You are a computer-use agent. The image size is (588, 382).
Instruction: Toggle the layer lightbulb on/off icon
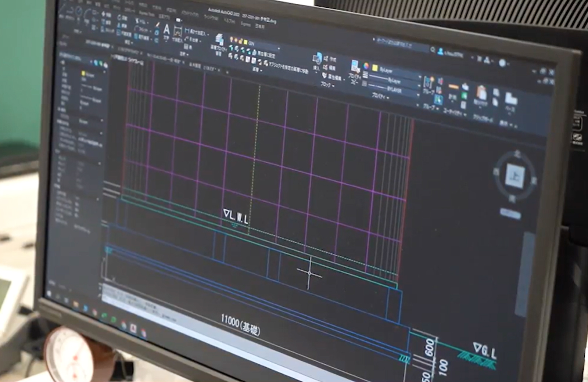[x=231, y=39]
